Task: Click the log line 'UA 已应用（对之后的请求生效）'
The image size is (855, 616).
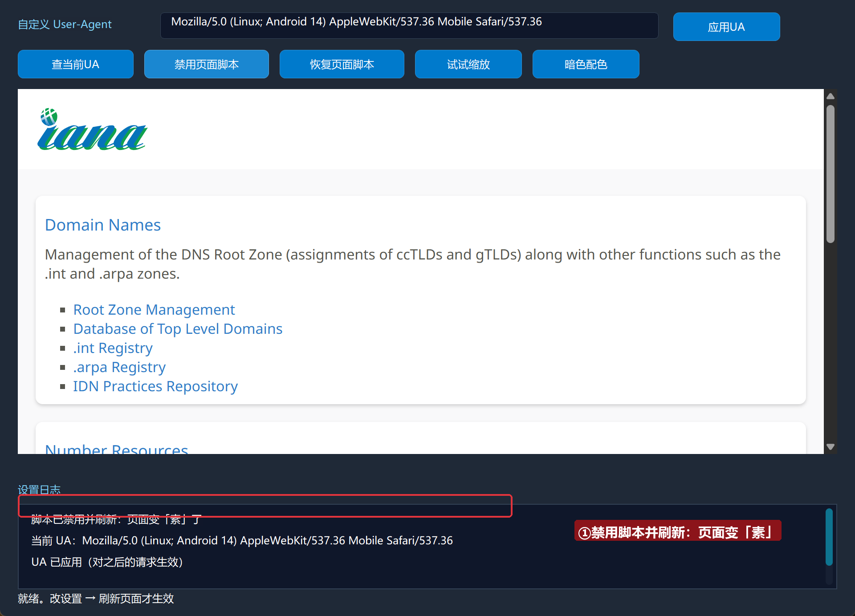Action: click(x=107, y=562)
